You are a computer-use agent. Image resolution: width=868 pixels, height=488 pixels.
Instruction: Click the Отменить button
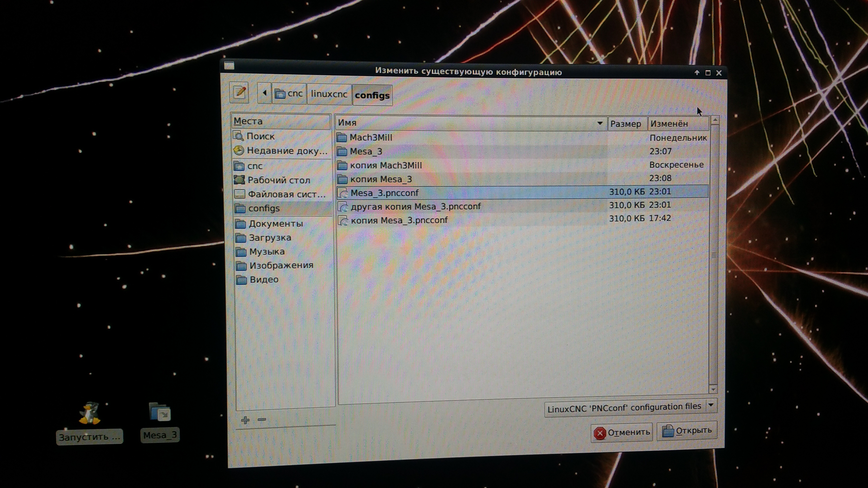(622, 432)
